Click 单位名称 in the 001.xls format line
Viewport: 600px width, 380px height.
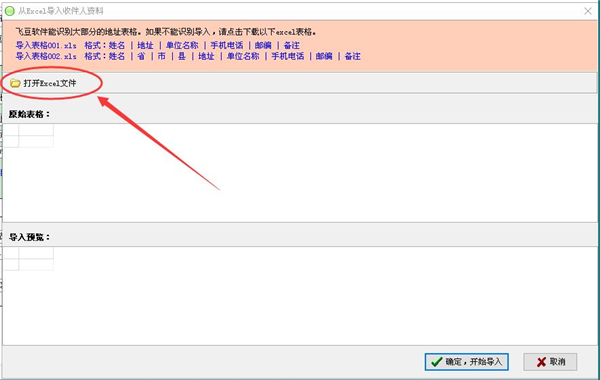[x=182, y=45]
